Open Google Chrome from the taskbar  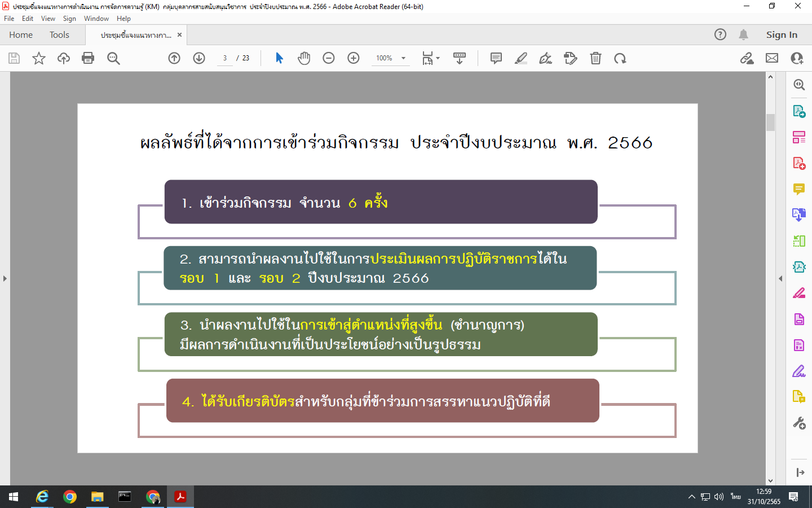tap(70, 497)
